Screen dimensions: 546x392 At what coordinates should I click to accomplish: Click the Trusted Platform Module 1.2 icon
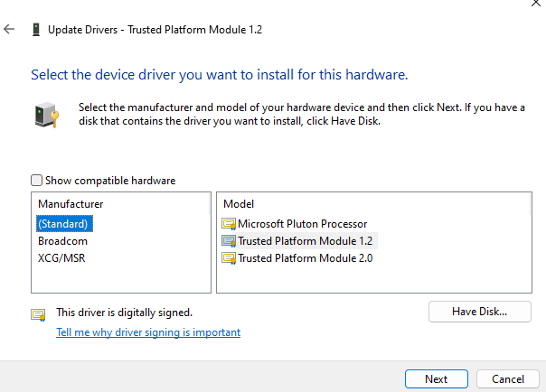coord(229,241)
